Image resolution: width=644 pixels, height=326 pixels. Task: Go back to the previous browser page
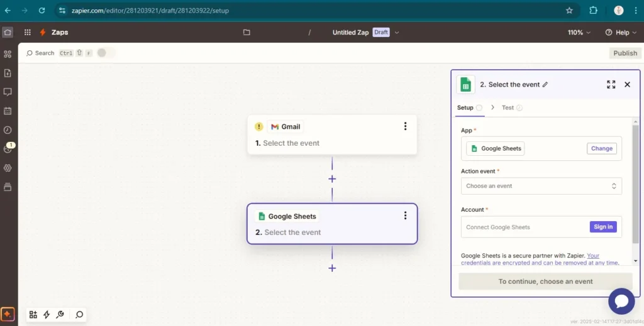pyautogui.click(x=8, y=11)
